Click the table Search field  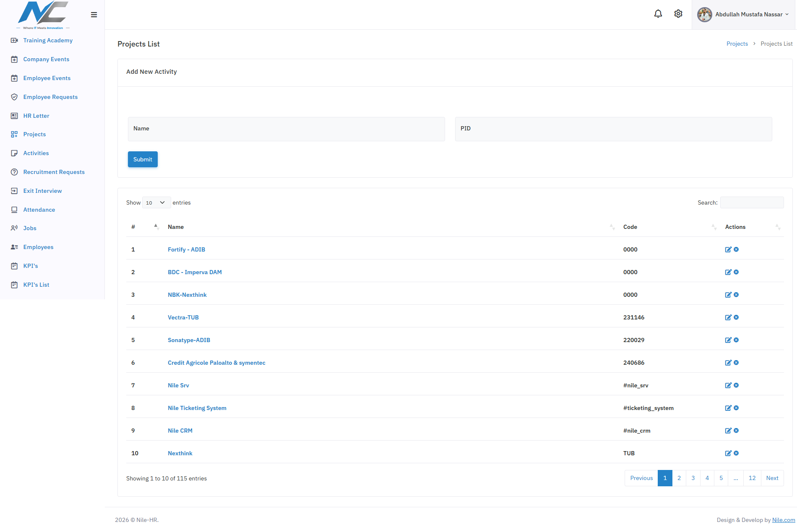(752, 202)
